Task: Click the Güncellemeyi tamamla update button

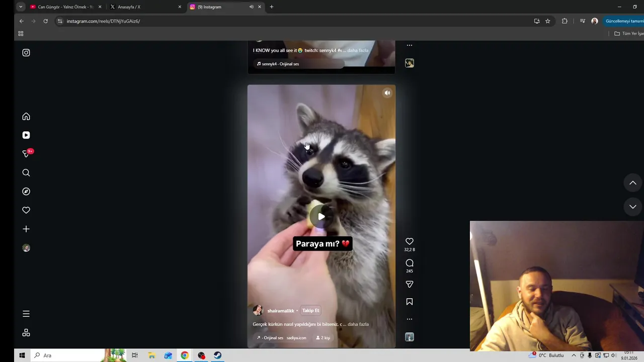Action: click(624, 21)
